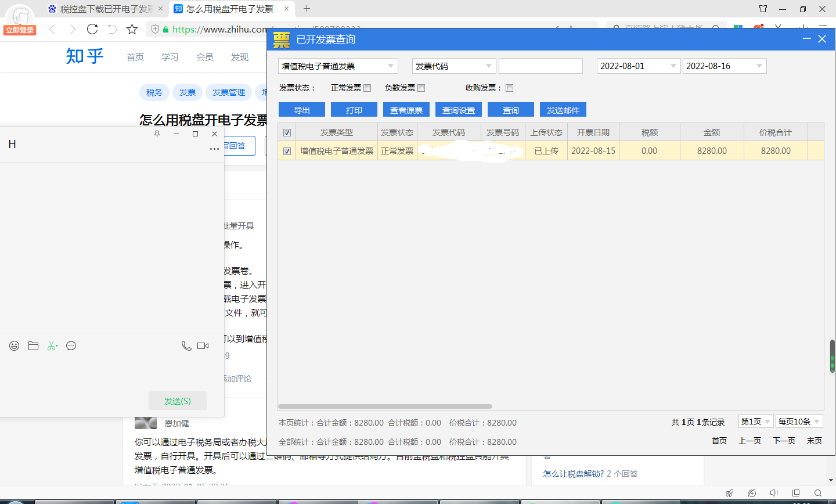Reload the Zhihu page

[x=92, y=29]
